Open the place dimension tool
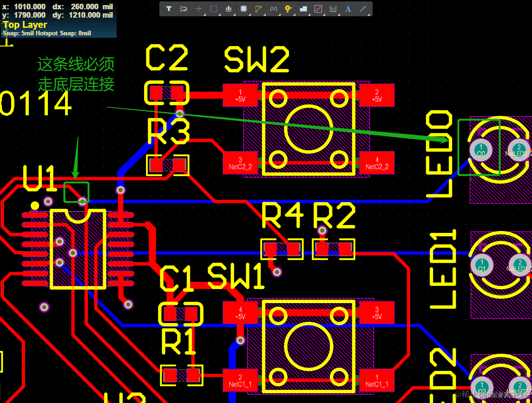 (x=333, y=9)
